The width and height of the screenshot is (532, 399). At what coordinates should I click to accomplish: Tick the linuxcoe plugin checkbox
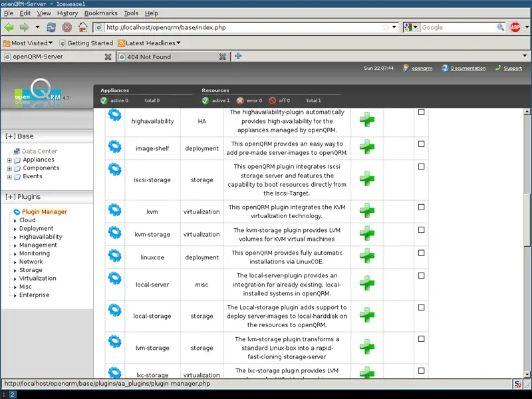pyautogui.click(x=422, y=253)
